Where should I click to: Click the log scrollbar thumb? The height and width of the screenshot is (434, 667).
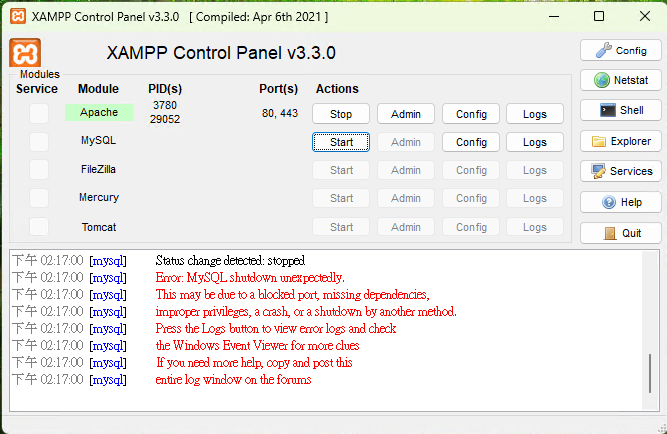click(x=650, y=373)
